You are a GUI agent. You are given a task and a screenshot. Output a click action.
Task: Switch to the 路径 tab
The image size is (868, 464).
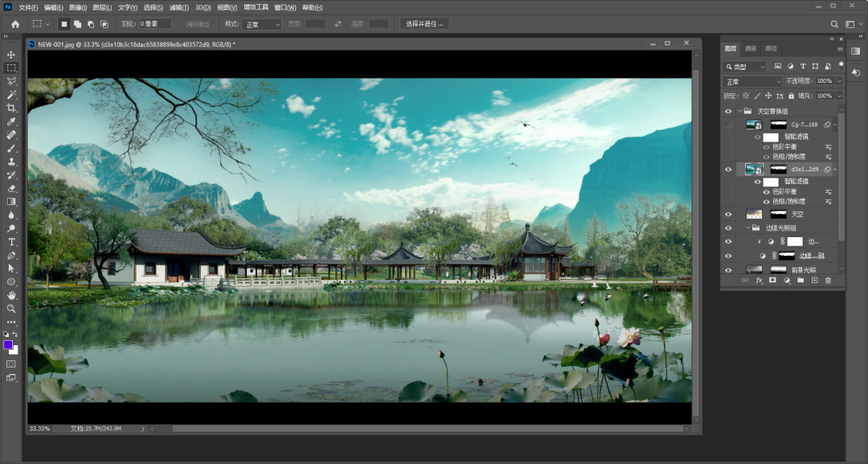(771, 49)
